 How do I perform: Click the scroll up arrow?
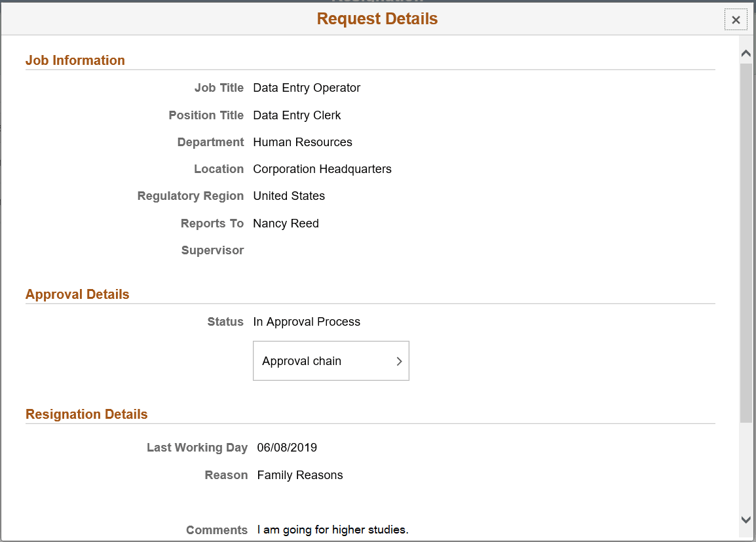(746, 52)
